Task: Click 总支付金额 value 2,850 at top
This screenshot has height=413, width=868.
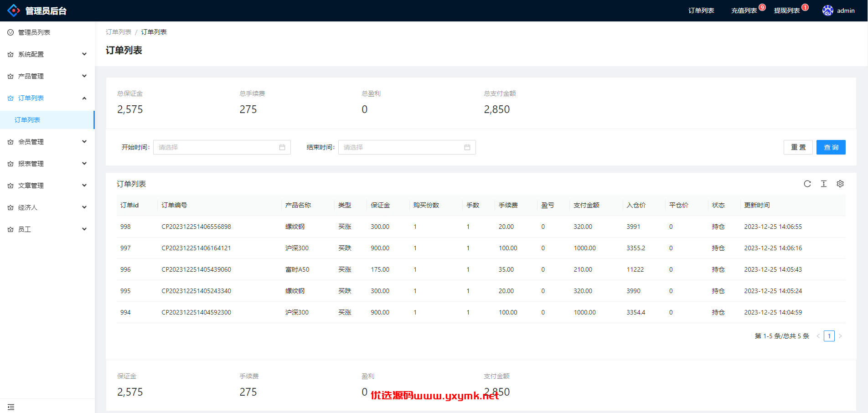Action: tap(497, 109)
